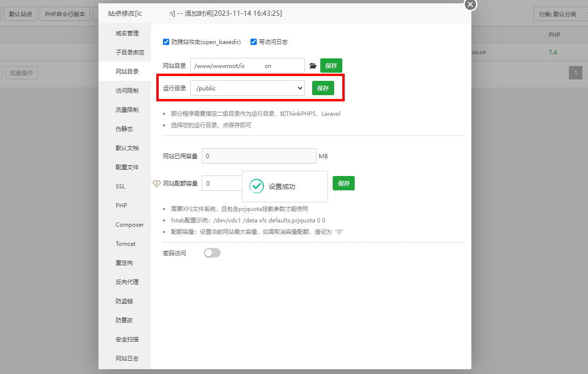Click the page 1 pagination button
This screenshot has width=588, height=374.
[576, 73]
